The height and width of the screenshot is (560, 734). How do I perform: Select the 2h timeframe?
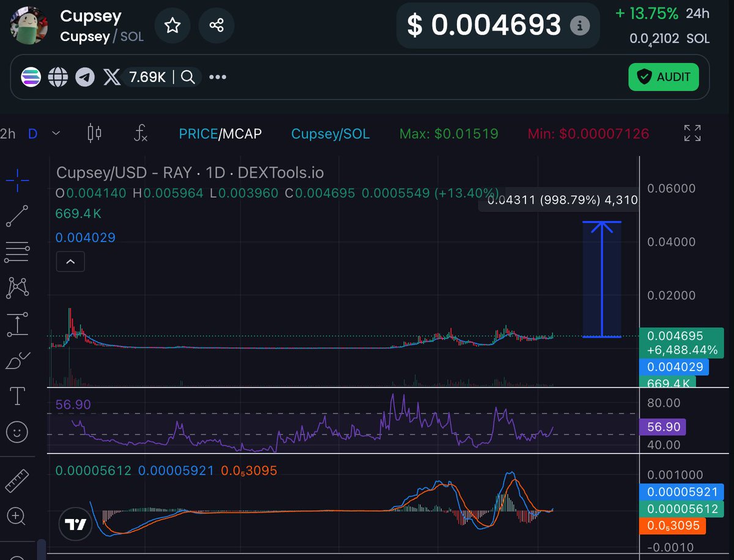click(8, 133)
